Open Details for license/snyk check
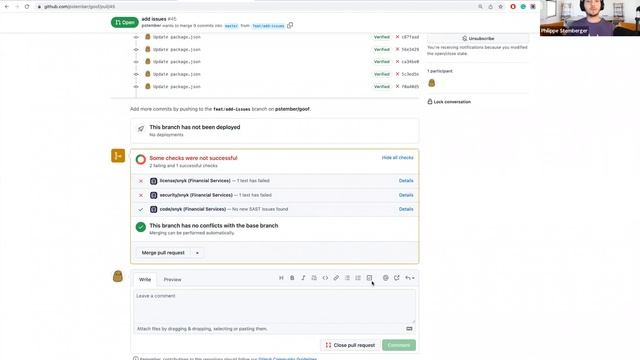640x360 pixels. coord(406,181)
